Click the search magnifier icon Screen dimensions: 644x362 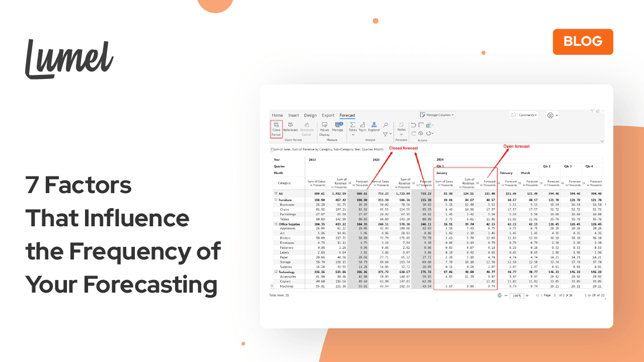point(385,125)
